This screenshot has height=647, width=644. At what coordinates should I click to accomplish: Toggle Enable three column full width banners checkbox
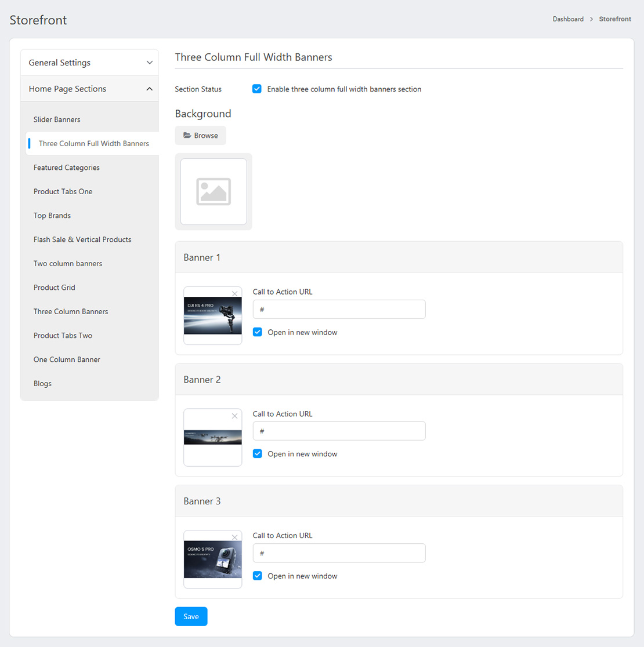click(x=257, y=89)
